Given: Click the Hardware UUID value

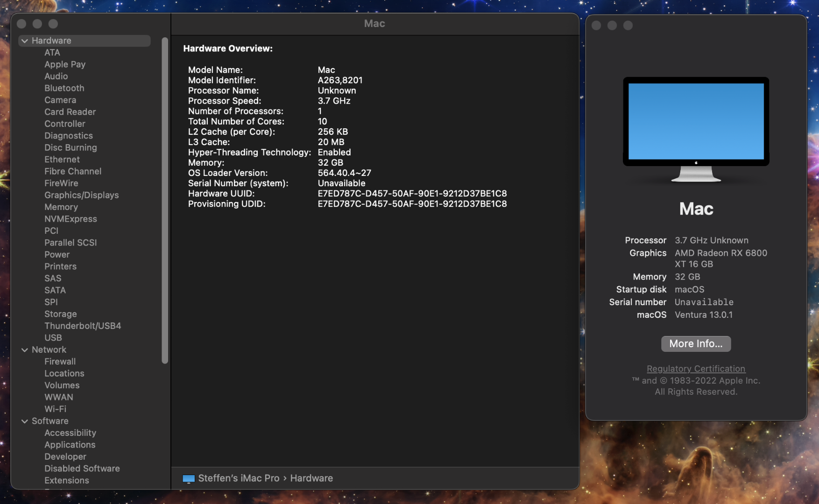Looking at the screenshot, I should [x=412, y=194].
